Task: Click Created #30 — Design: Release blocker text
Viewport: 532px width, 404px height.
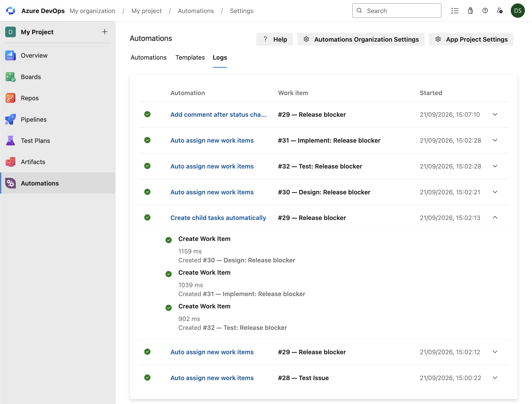Action: pyautogui.click(x=237, y=260)
